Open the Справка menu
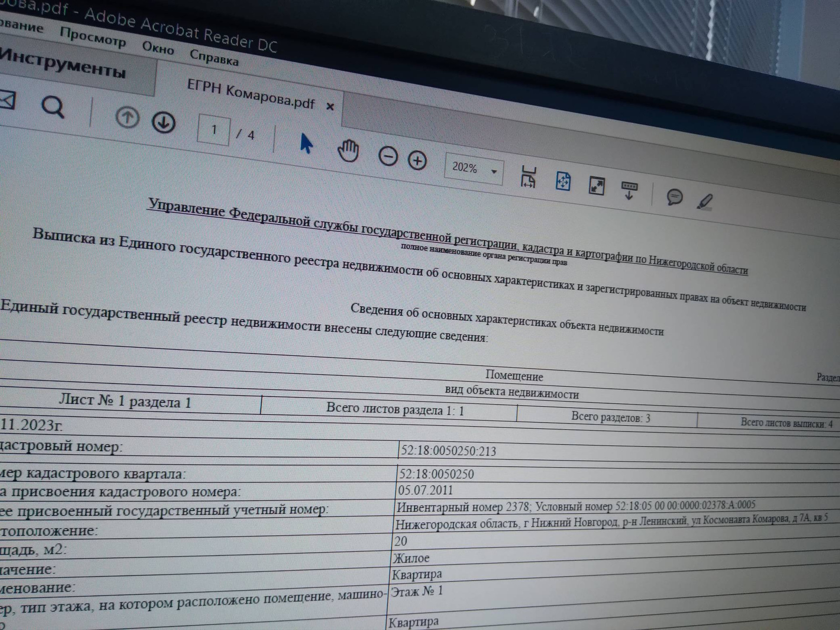 coord(214,58)
